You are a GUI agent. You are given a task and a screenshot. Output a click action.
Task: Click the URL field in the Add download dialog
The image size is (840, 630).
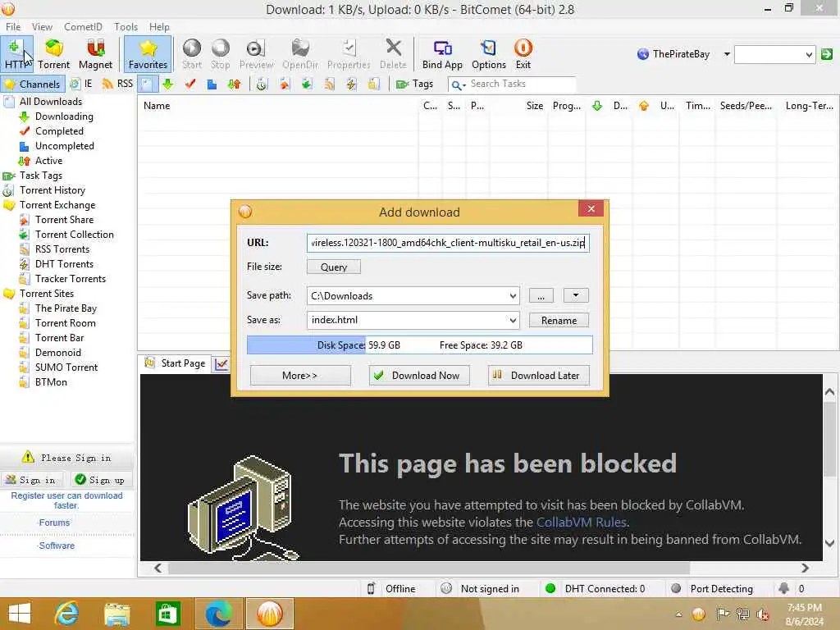coord(448,243)
